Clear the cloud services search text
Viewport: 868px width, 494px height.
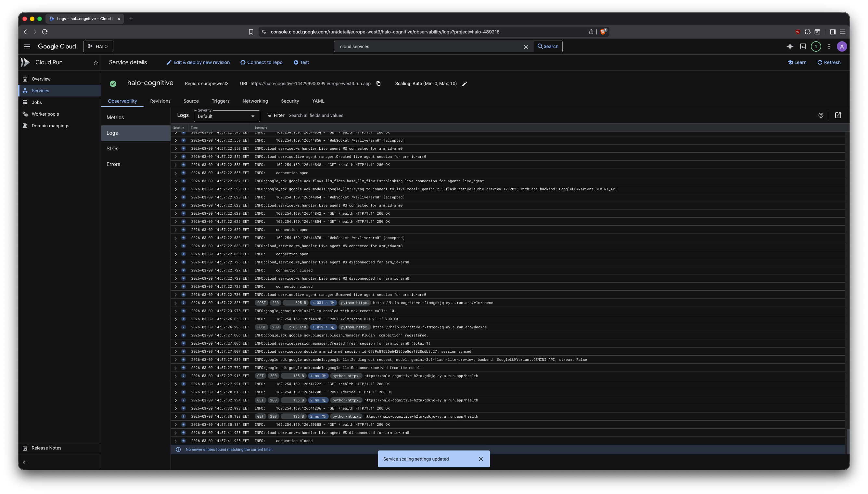pos(526,46)
